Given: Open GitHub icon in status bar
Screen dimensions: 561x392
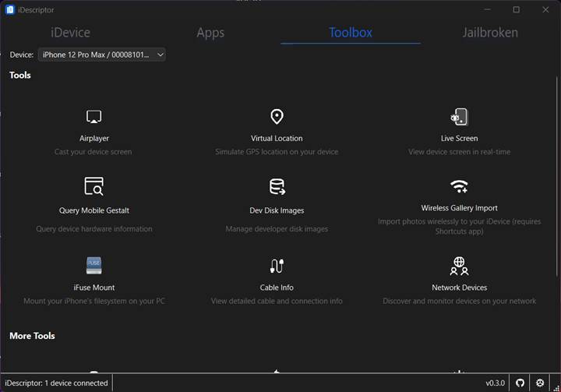Looking at the screenshot, I should tap(520, 383).
